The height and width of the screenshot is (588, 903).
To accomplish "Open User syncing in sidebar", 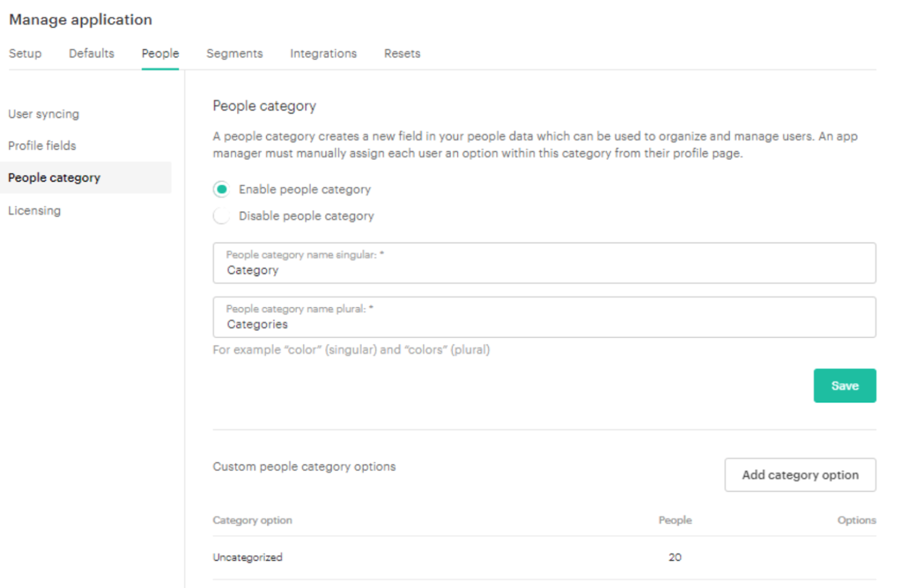I will tap(44, 114).
